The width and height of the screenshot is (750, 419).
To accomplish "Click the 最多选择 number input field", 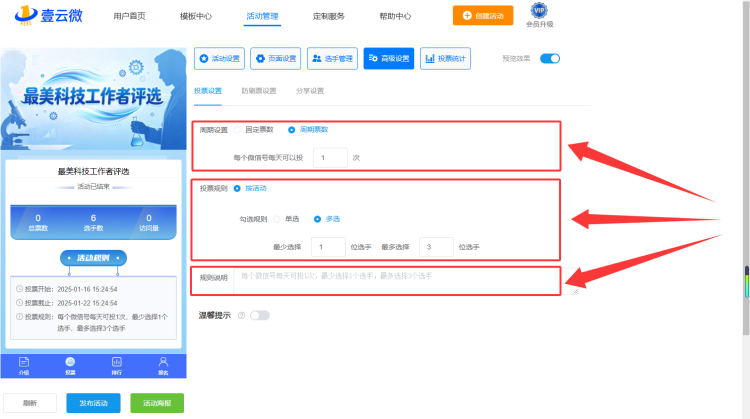I will point(436,247).
